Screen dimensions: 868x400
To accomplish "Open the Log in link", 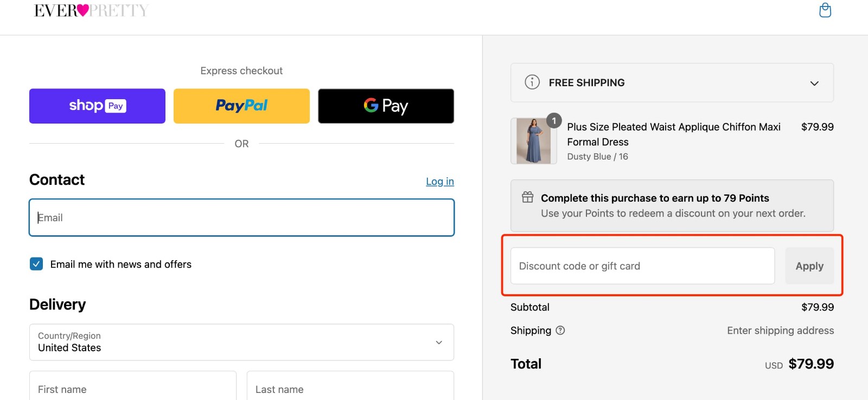I will point(439,181).
